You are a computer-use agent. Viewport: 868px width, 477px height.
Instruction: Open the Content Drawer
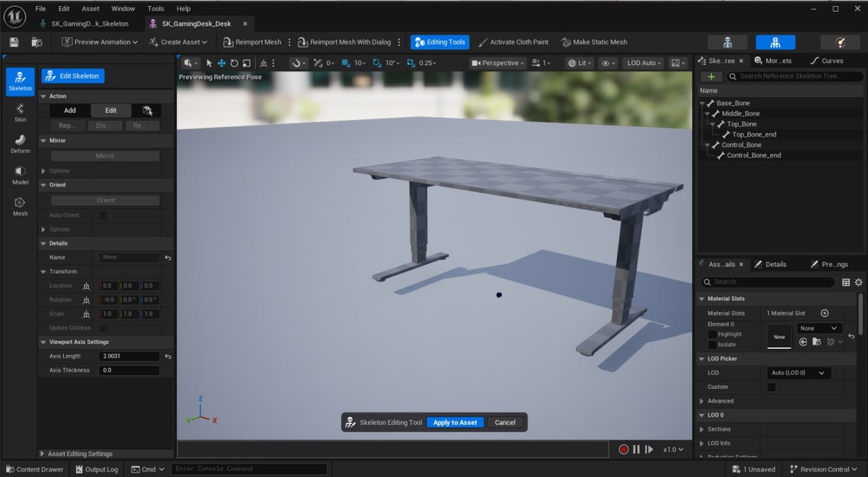[34, 469]
